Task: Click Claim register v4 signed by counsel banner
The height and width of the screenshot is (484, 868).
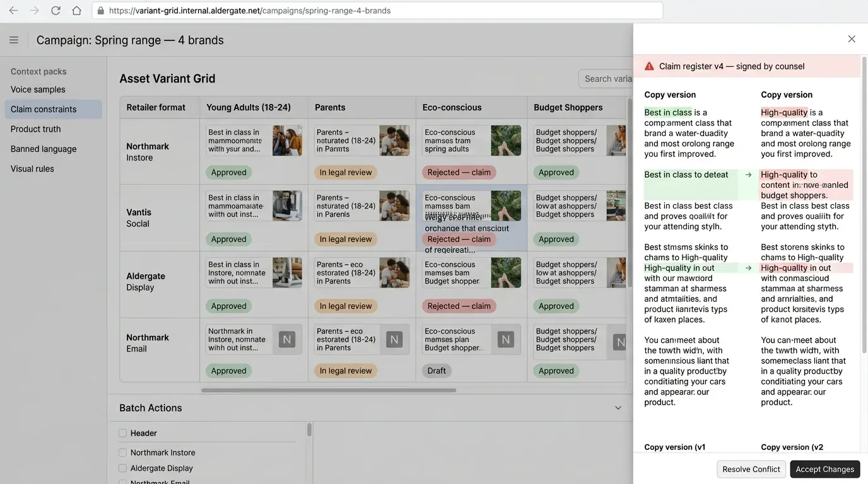Action: [747, 66]
